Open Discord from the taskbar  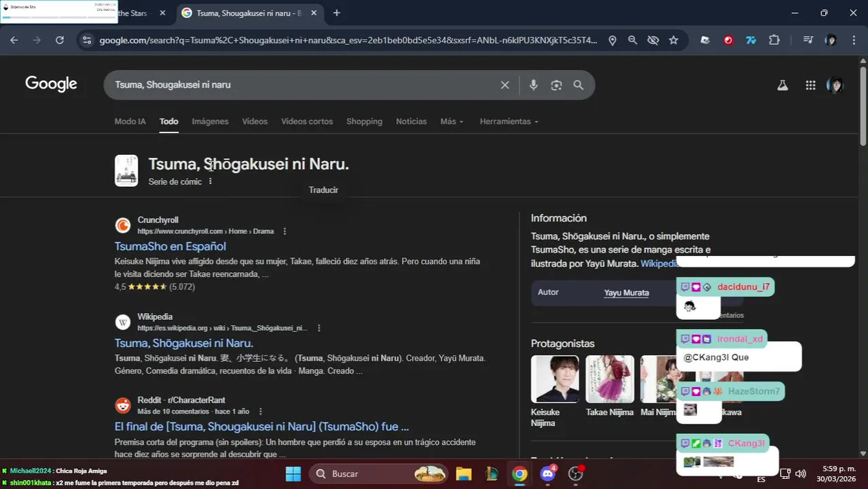tap(547, 473)
